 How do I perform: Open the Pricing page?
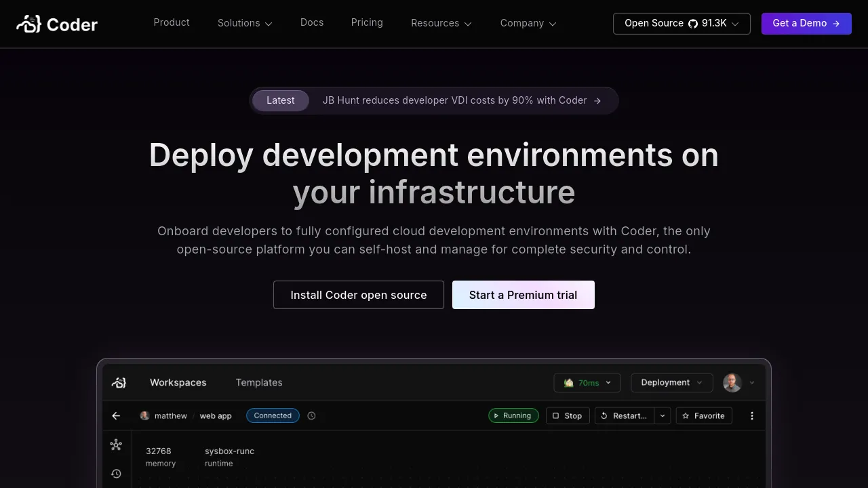(367, 22)
